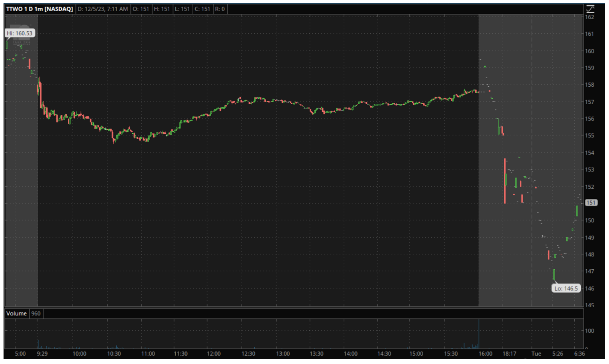Select the 9:29 time axis label
Image resolution: width=609 pixels, height=364 pixels.
click(42, 354)
